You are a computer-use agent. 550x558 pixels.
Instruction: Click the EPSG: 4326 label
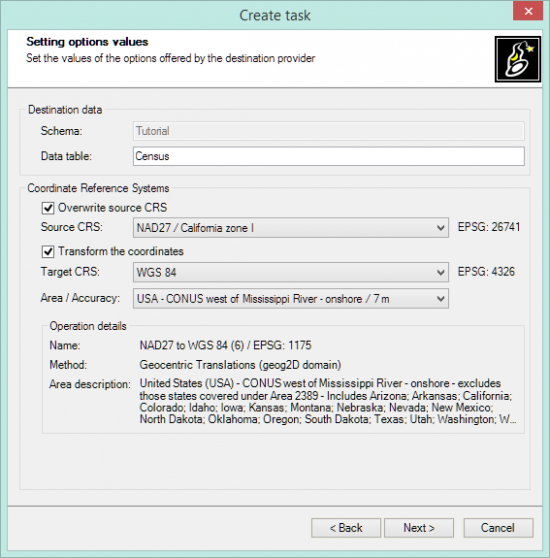[486, 272]
